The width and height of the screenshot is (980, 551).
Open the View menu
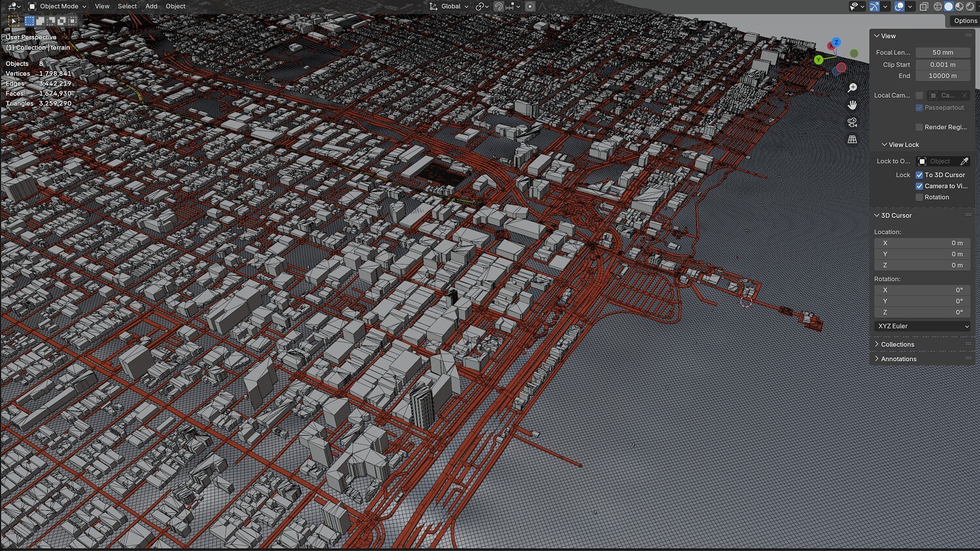103,7
